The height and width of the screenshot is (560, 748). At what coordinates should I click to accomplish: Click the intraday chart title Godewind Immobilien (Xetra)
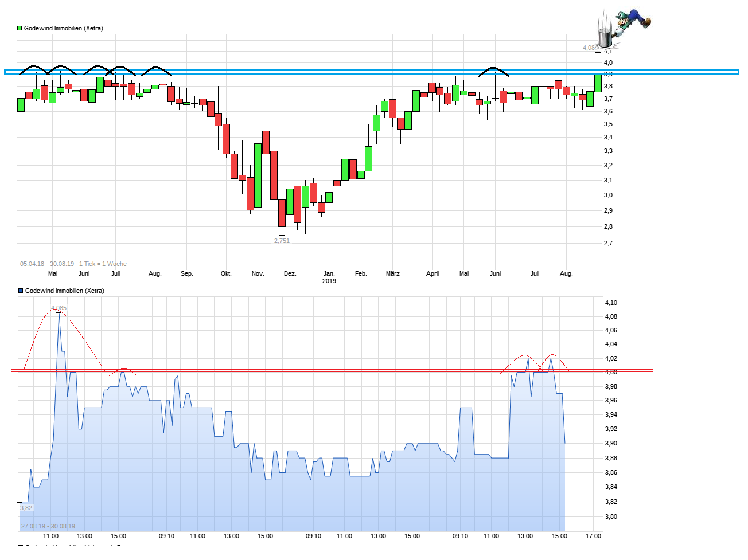point(64,291)
